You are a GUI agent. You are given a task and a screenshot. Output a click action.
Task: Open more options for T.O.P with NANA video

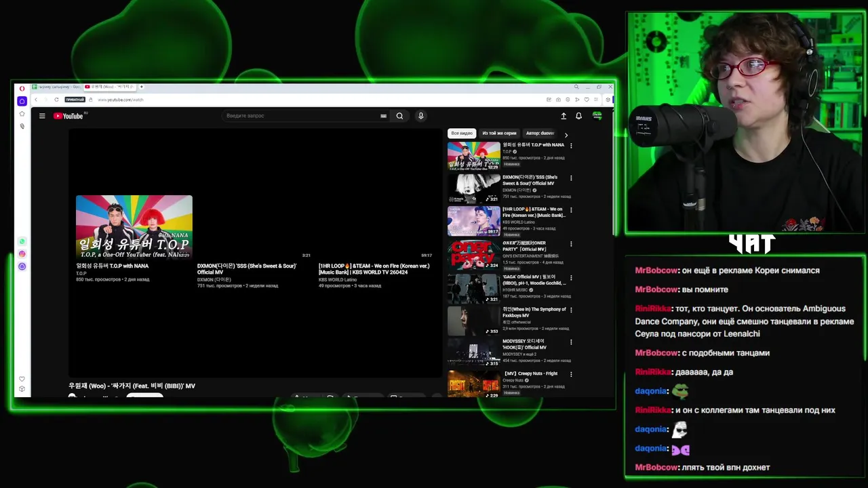click(571, 146)
